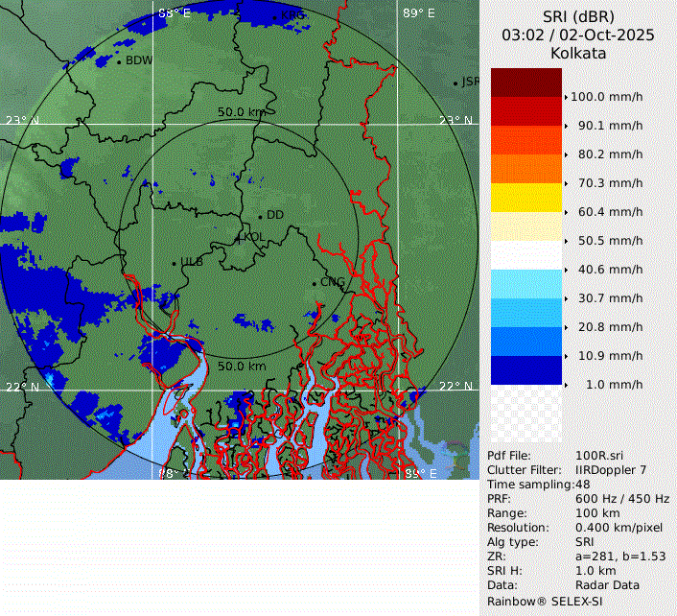Click the dark red 100.0 mm/h swatch
The height and width of the screenshot is (616, 677).
click(x=525, y=83)
